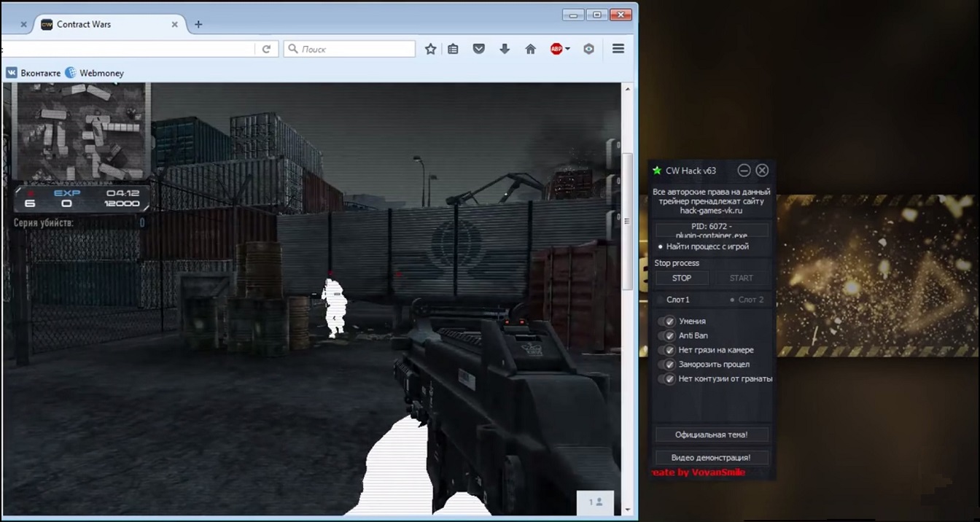Select the Найти процесс с игрой option
The image size is (980, 522).
660,246
